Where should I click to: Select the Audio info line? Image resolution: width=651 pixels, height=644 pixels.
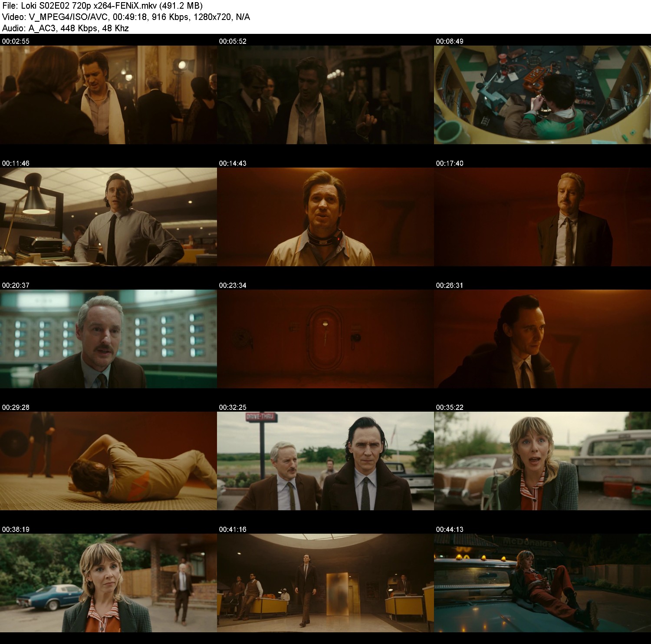(66, 28)
